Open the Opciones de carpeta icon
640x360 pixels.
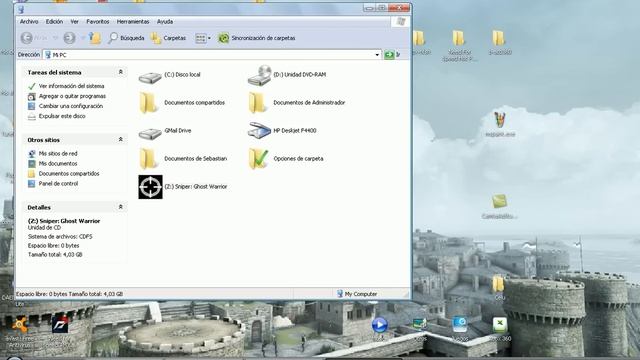point(258,158)
